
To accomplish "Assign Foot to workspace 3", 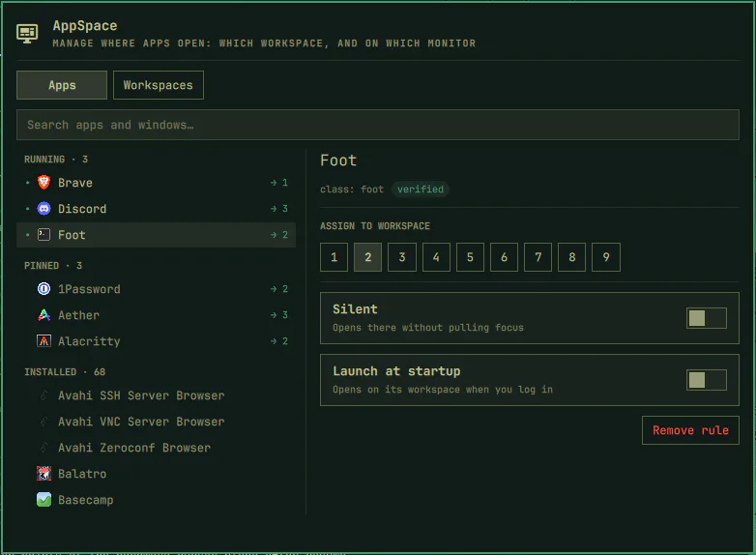I will pyautogui.click(x=402, y=257).
